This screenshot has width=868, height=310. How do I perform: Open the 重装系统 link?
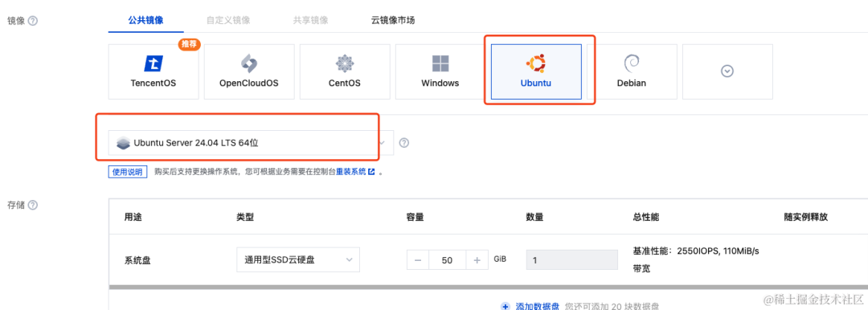356,172
